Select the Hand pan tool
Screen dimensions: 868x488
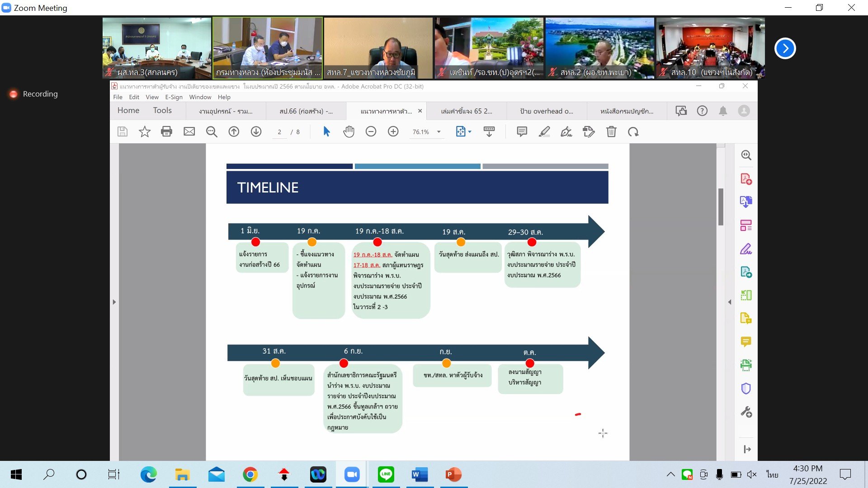tap(349, 131)
